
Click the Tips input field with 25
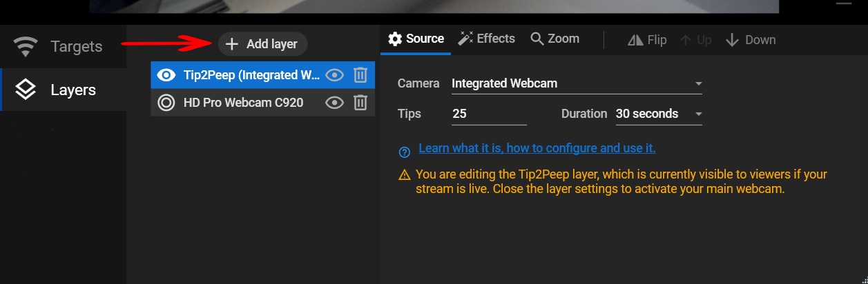pyautogui.click(x=489, y=114)
